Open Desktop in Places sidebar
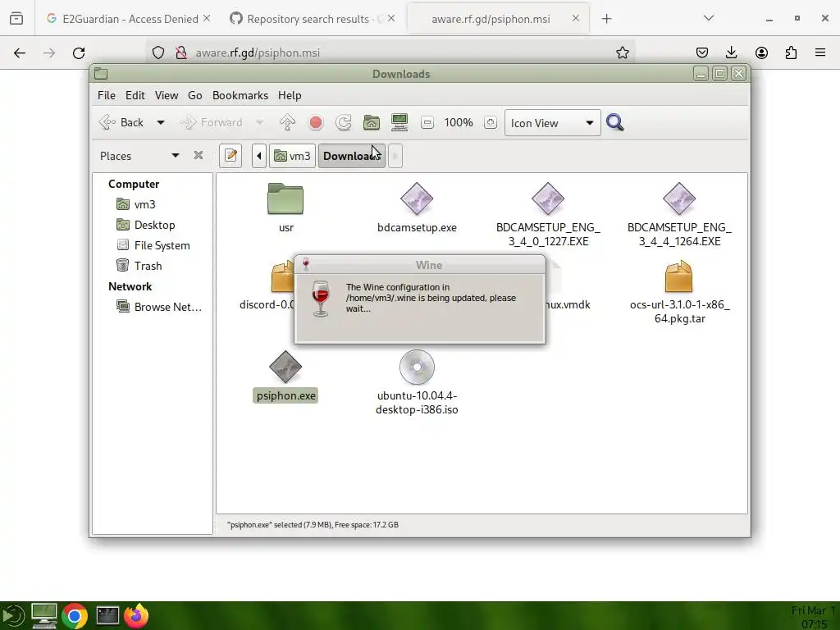Image resolution: width=840 pixels, height=630 pixels. pyautogui.click(x=146, y=225)
